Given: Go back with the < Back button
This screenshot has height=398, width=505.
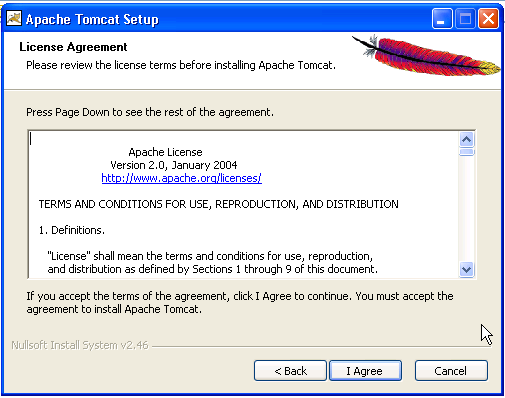Looking at the screenshot, I should [290, 371].
